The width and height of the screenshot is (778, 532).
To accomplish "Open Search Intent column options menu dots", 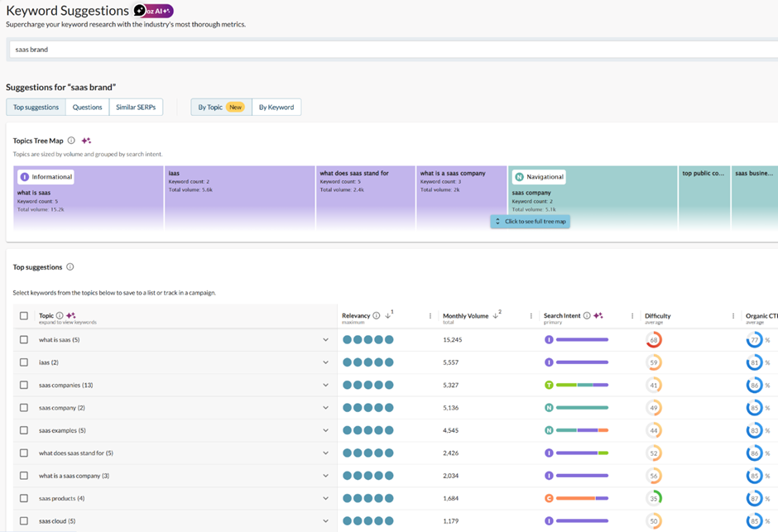I will (x=632, y=316).
